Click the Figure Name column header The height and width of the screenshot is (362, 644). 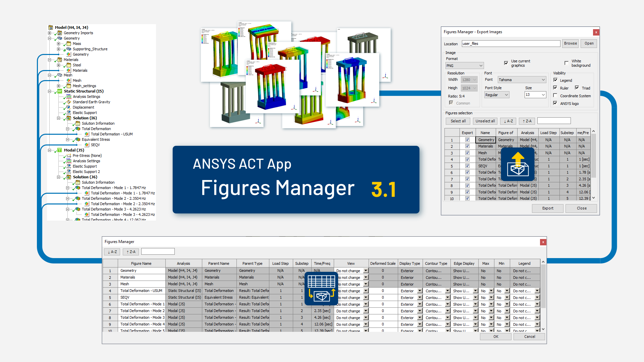tap(141, 263)
